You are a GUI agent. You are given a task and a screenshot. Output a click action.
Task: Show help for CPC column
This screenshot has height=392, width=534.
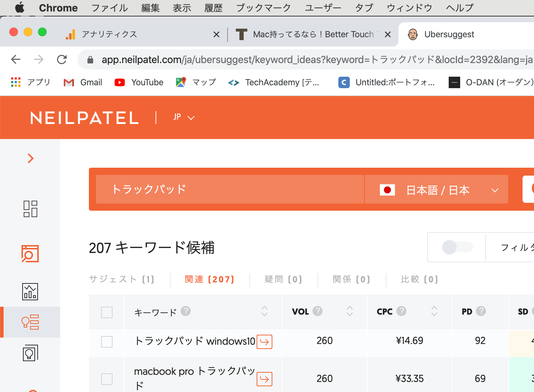(x=401, y=311)
